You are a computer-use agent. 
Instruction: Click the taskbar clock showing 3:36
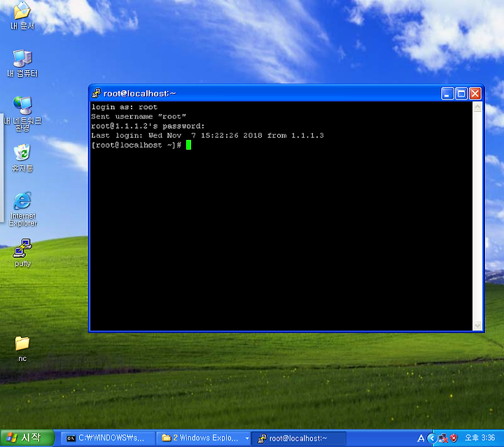(479, 438)
